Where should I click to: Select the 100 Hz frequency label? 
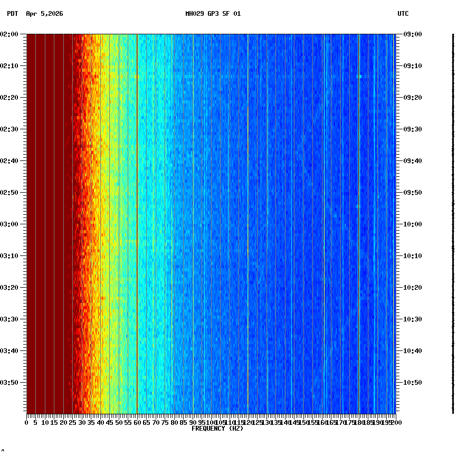click(x=211, y=422)
